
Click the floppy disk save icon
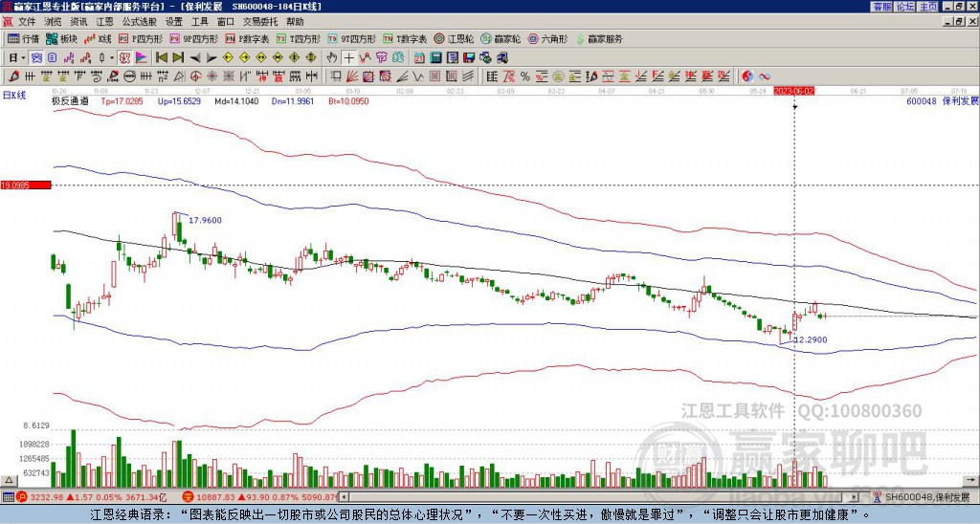pos(469,58)
